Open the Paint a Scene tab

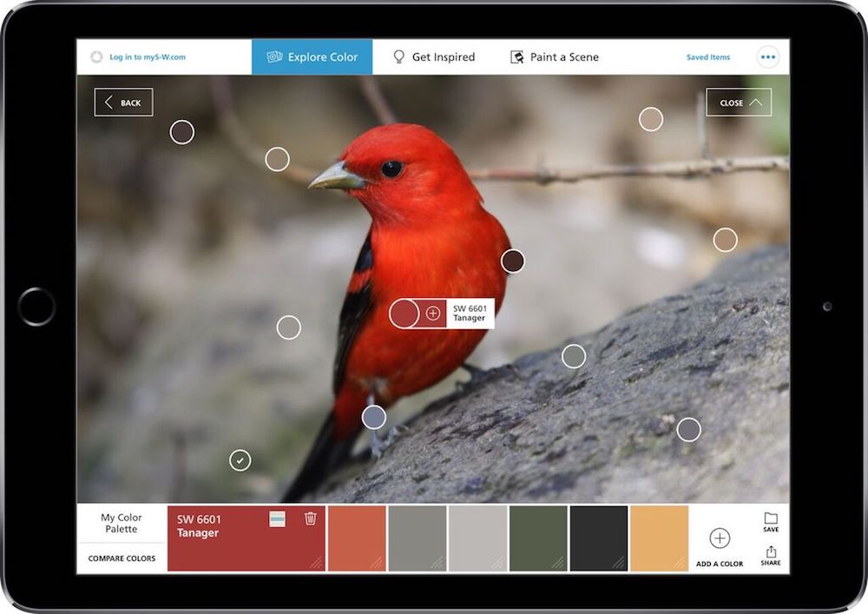click(x=554, y=57)
